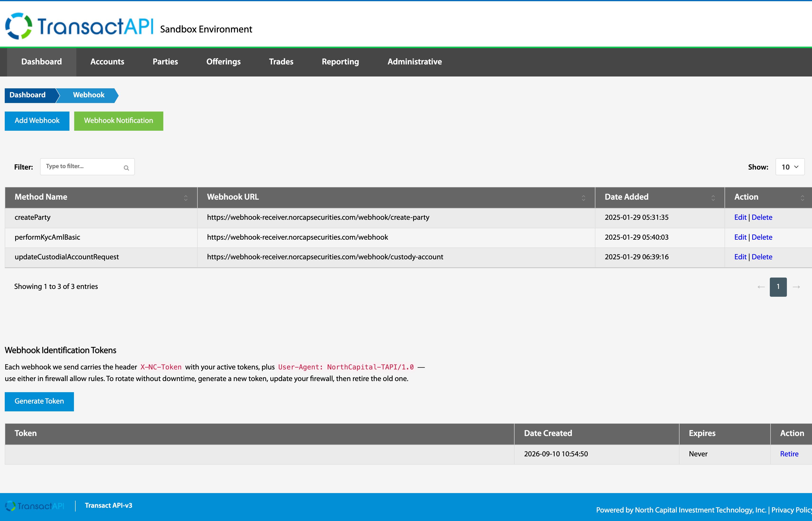Click the Add Webhook button

37,121
